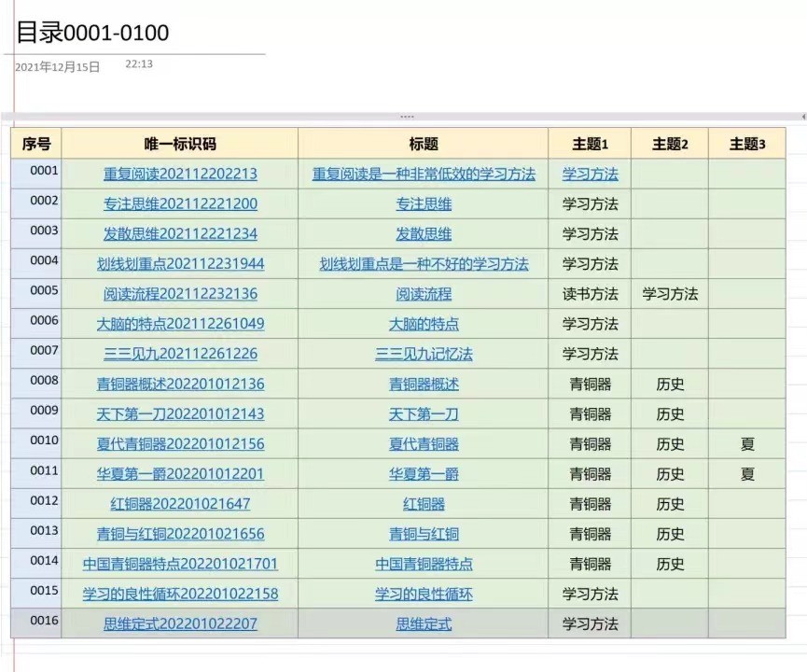Select the 主题1 table header cell

(587, 142)
